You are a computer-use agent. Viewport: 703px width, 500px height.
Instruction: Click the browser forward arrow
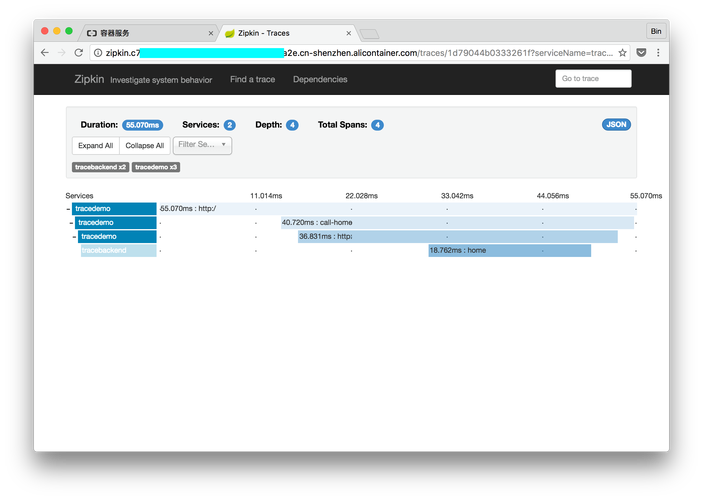61,53
